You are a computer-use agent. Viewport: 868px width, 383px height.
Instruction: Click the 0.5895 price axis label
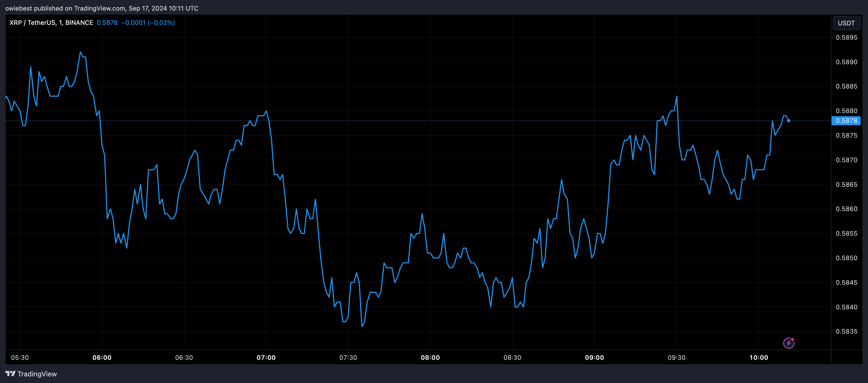pyautogui.click(x=846, y=38)
